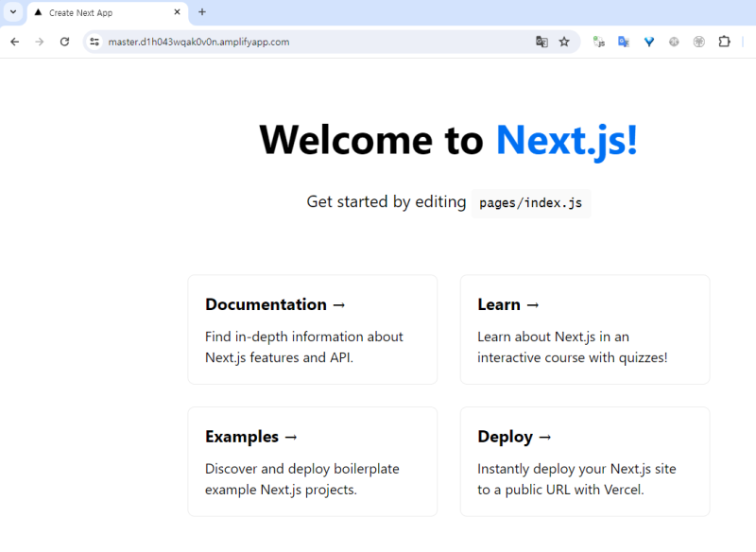Open the site information icon

click(94, 42)
